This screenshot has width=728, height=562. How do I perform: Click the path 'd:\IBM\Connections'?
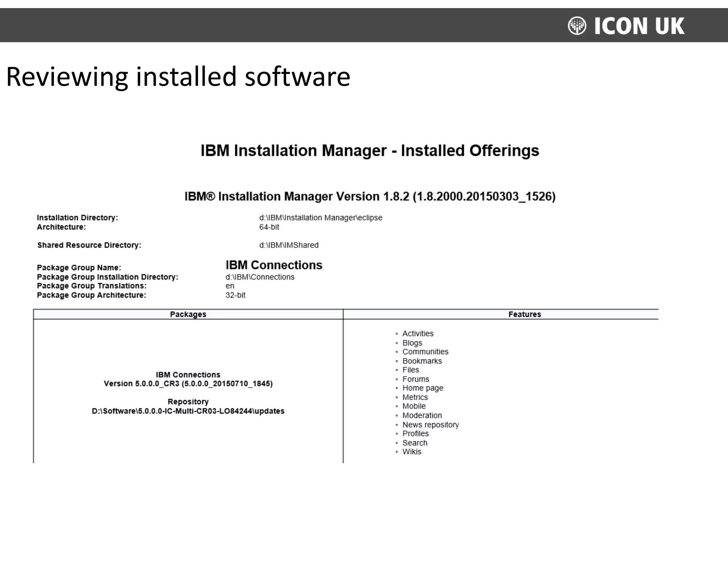click(x=260, y=277)
